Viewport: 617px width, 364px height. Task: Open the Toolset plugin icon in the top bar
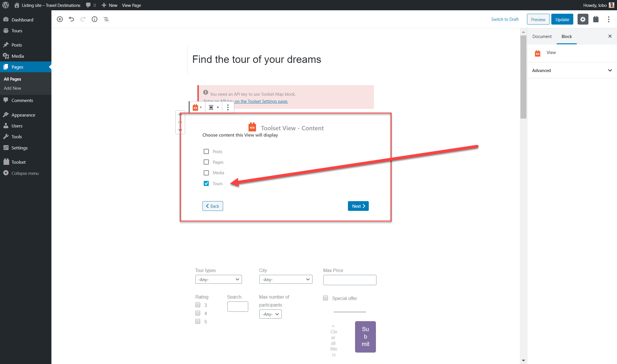(x=596, y=19)
